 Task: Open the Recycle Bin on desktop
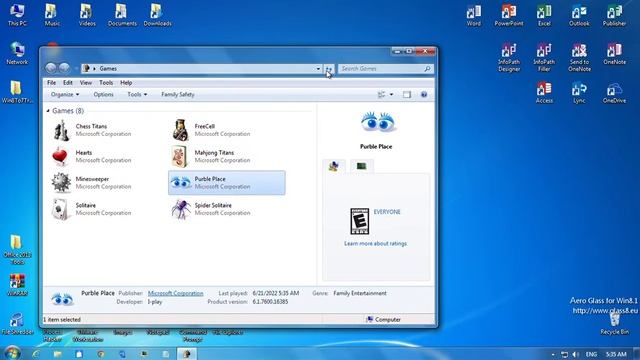point(614,324)
